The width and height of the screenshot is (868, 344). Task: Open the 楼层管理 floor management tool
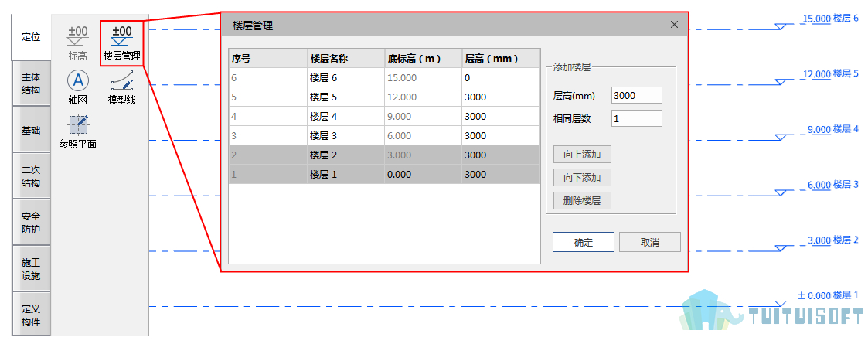tap(122, 43)
